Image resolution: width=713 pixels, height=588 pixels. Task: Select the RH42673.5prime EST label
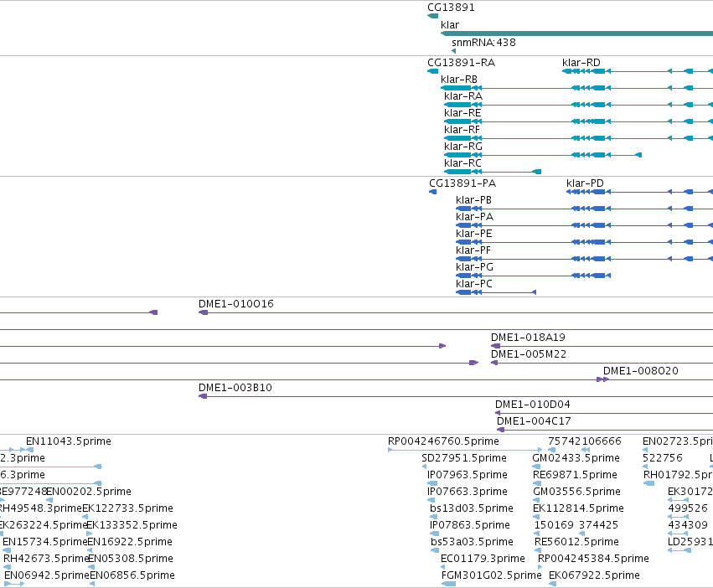[x=46, y=560]
